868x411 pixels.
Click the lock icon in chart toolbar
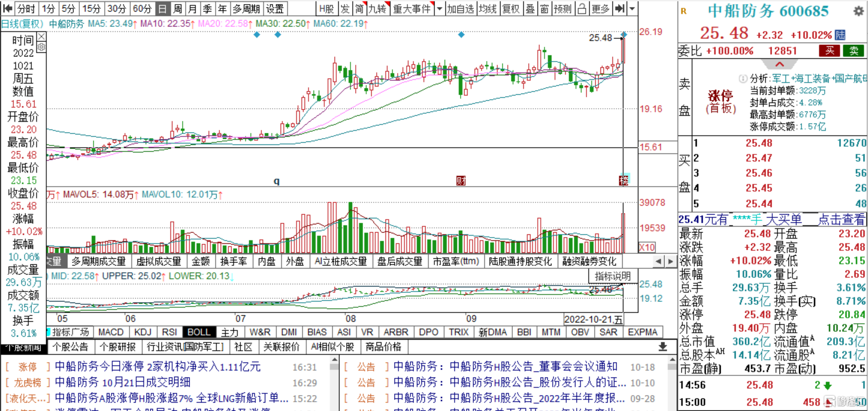[x=582, y=8]
